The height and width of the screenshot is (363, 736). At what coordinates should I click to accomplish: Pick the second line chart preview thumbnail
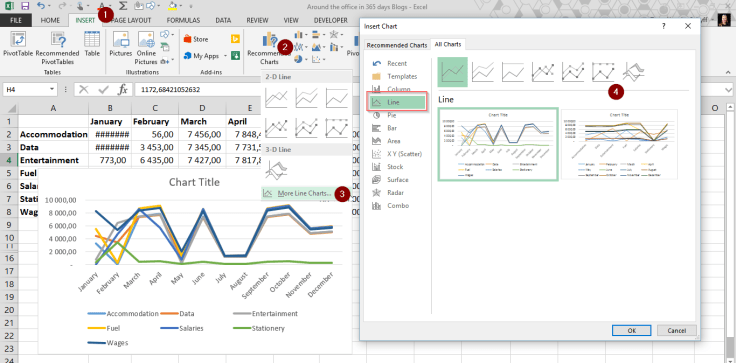(619, 144)
